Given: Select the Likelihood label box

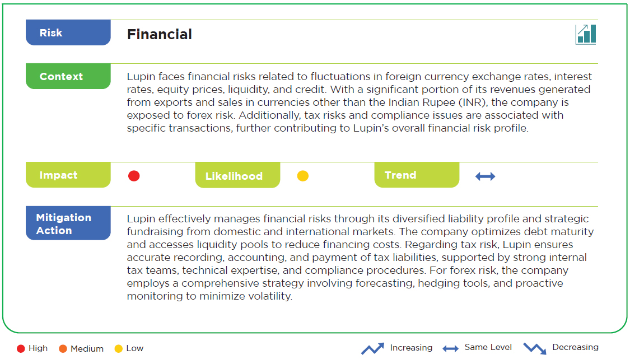Looking at the screenshot, I should 237,175.
